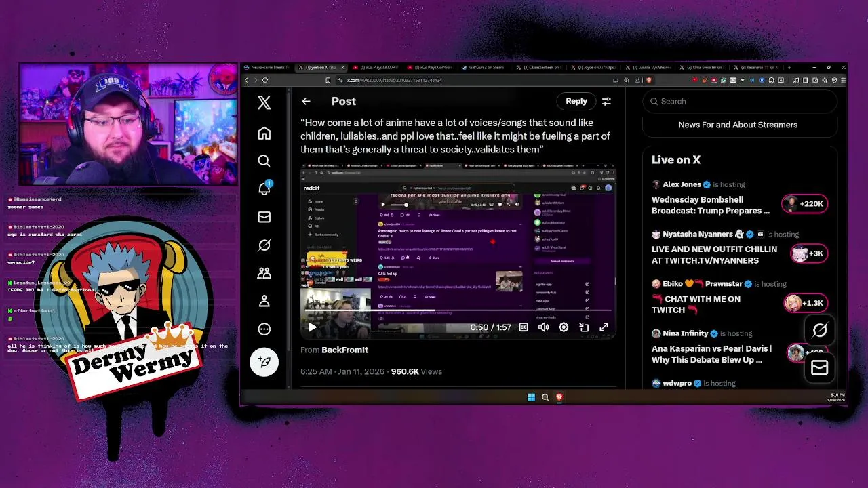Open taskbar Search icon
Viewport: 868px width, 488px height.
tap(545, 397)
